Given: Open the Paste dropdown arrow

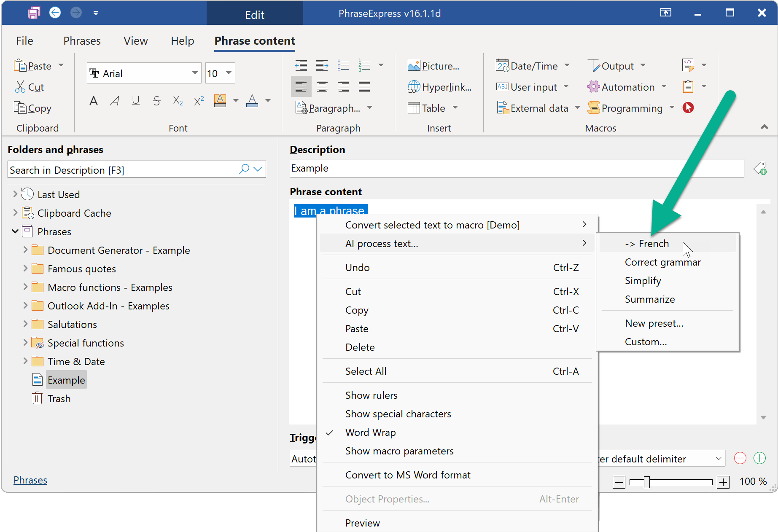Looking at the screenshot, I should click(61, 65).
